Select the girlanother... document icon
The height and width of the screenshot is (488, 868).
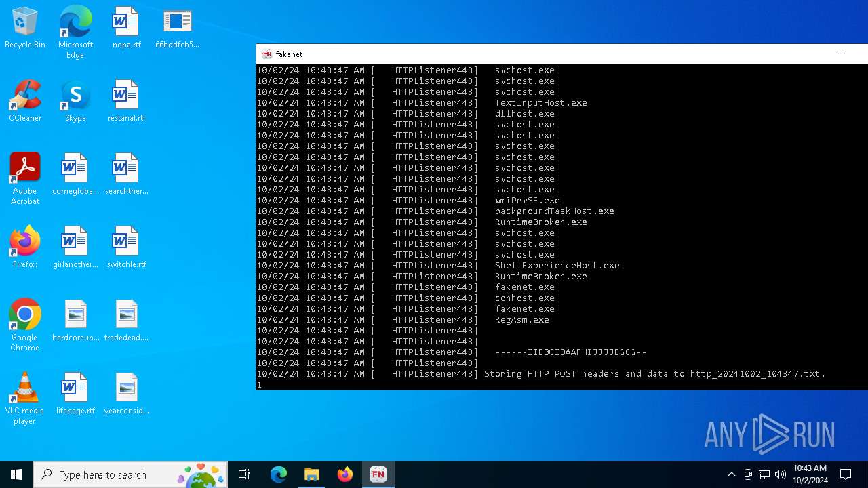click(x=75, y=248)
